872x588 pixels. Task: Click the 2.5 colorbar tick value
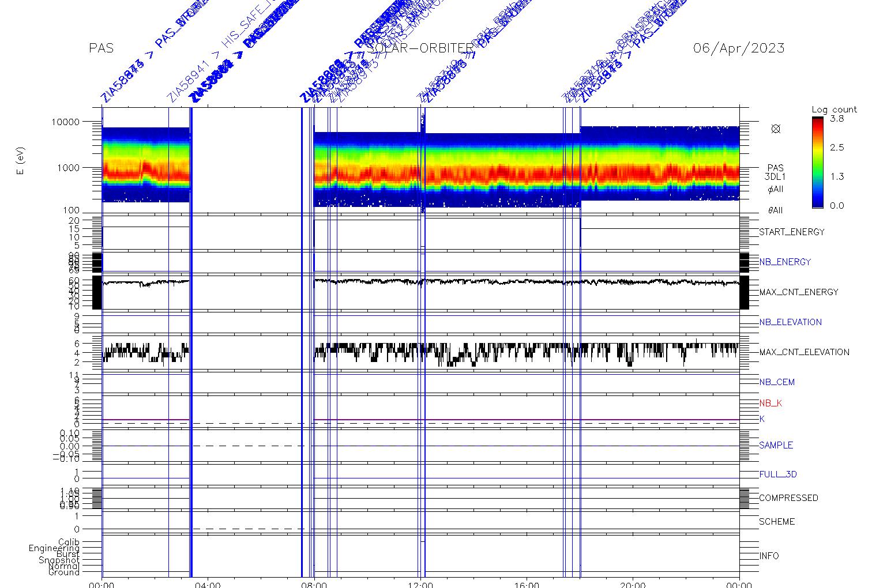(836, 148)
